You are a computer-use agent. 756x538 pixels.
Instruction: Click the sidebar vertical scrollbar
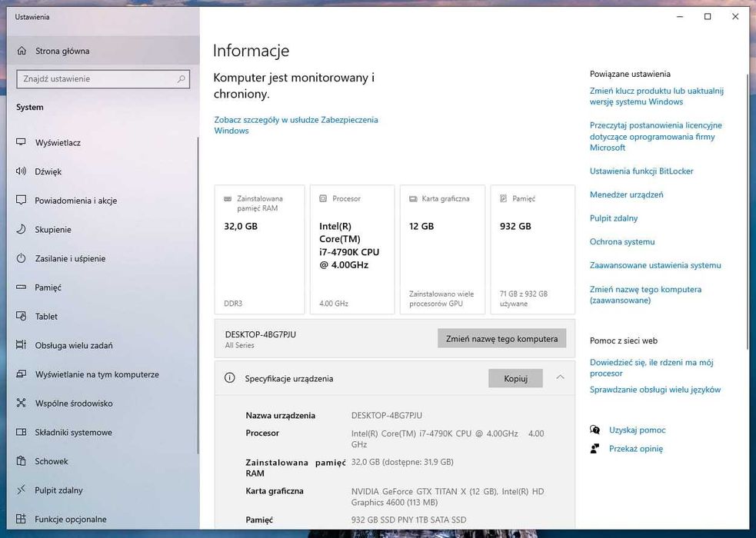tap(198, 294)
